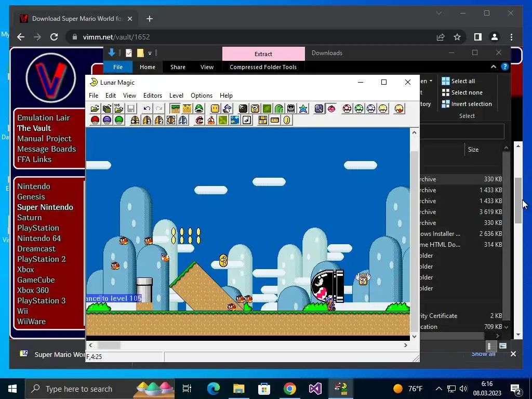Click the yellow smiley block icon

215,109
